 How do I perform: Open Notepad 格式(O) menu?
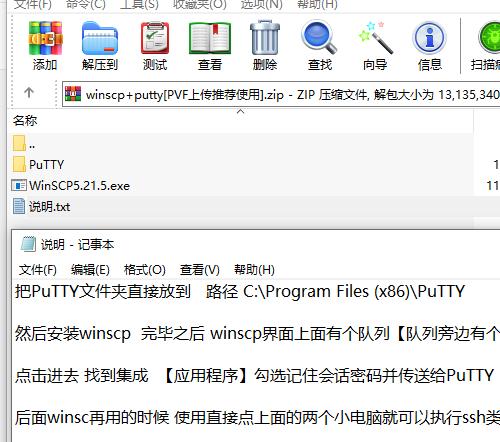[x=145, y=269]
